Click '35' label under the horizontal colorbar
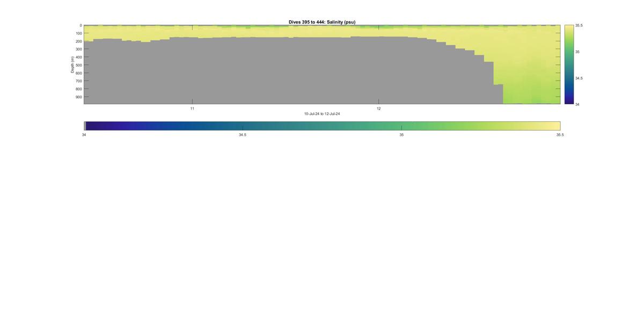The height and width of the screenshot is (334, 644). point(401,135)
